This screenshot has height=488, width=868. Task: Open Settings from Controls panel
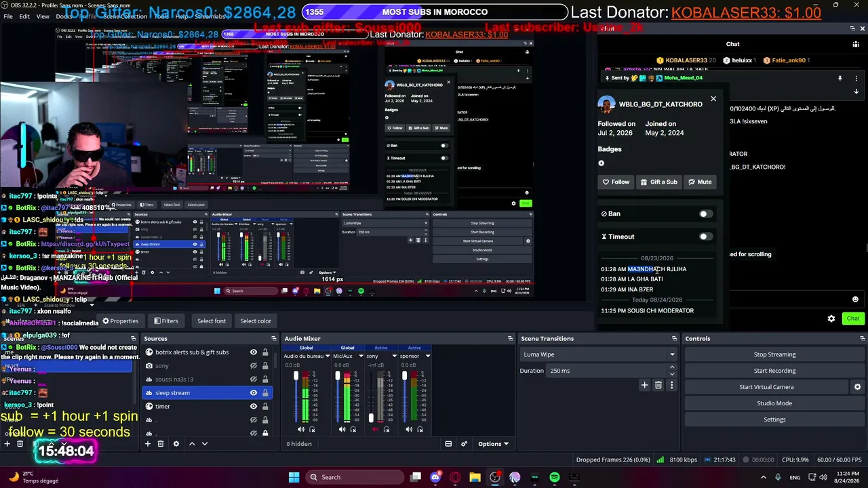(774, 420)
